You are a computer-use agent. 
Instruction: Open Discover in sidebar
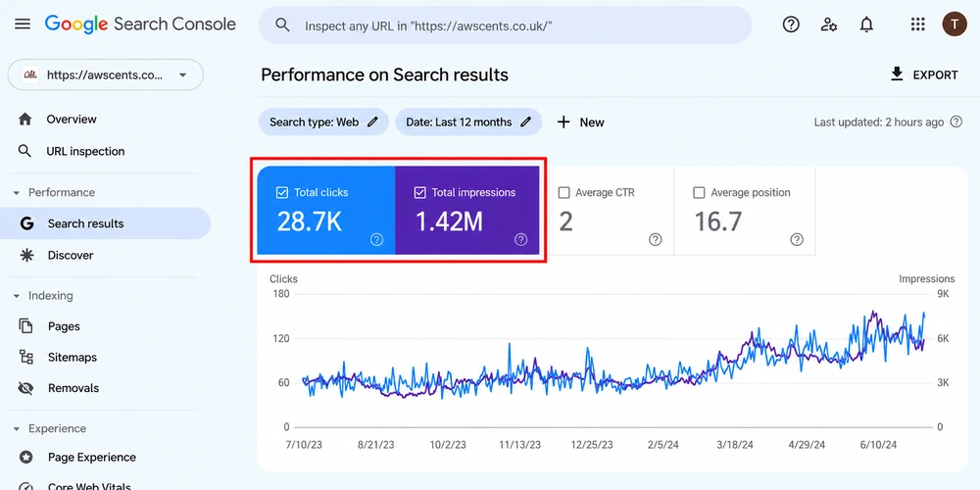(70, 255)
